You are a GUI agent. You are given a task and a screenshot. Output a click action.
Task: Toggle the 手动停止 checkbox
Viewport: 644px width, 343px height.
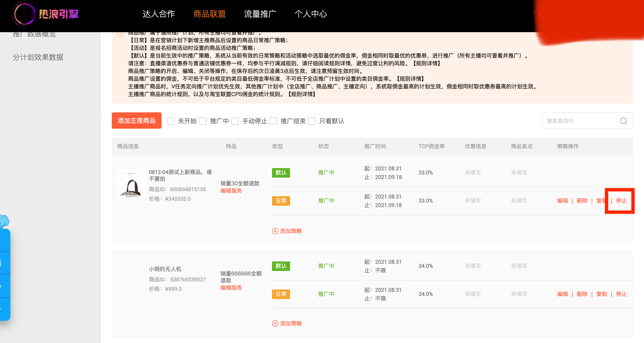coord(235,121)
